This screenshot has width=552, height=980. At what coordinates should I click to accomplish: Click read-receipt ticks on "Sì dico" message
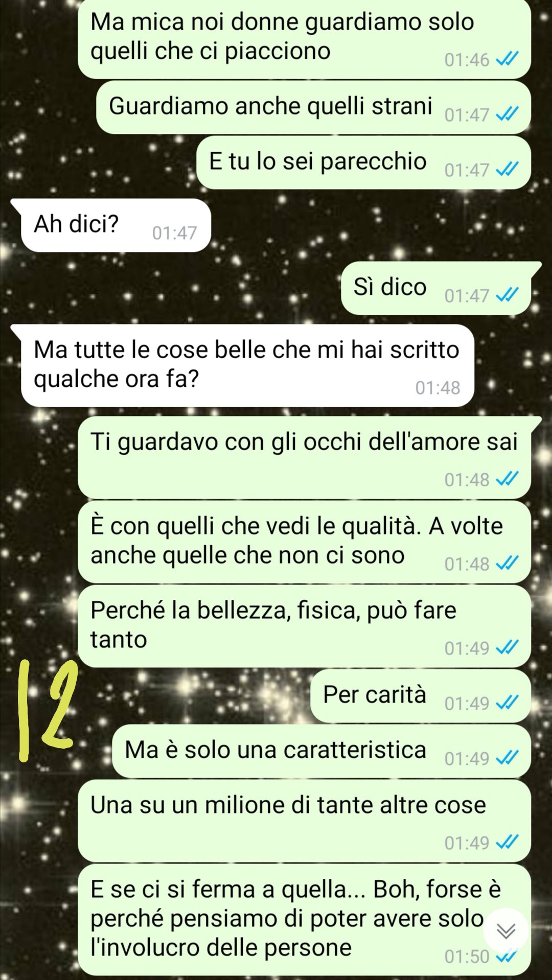coord(508,295)
